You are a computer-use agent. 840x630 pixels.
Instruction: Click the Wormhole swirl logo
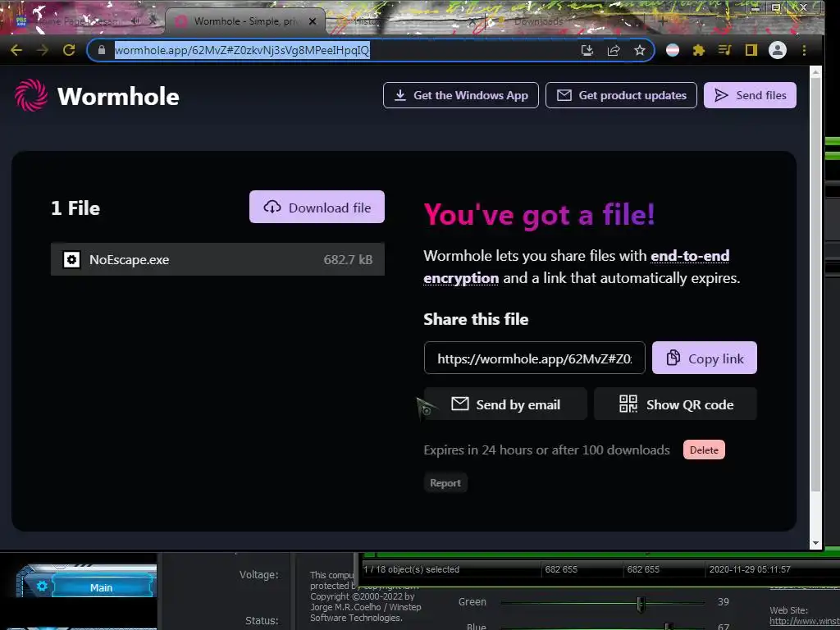tap(31, 95)
